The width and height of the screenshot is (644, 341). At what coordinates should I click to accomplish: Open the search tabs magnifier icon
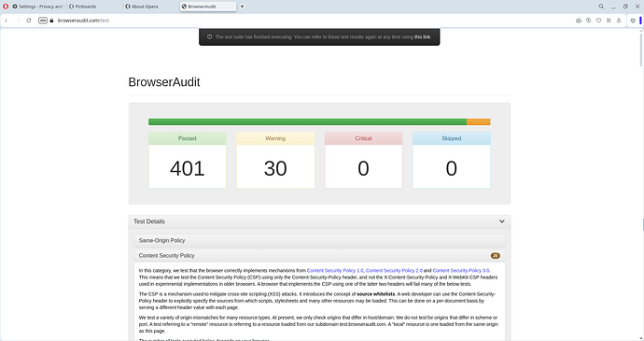pyautogui.click(x=601, y=7)
